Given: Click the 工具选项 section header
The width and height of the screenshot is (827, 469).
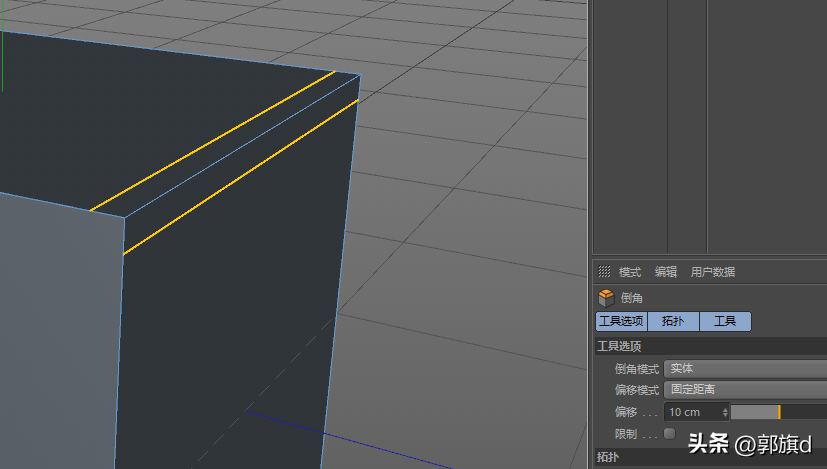Looking at the screenshot, I should (711, 347).
